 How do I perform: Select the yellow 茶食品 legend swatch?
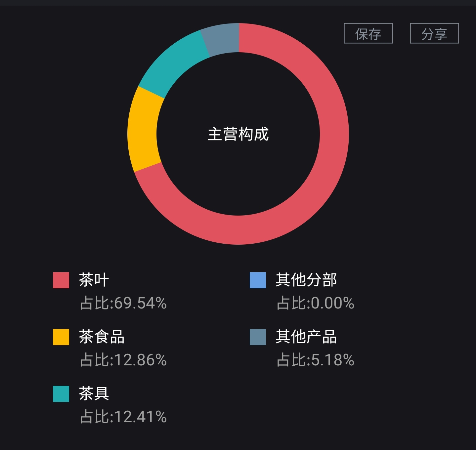(61, 337)
